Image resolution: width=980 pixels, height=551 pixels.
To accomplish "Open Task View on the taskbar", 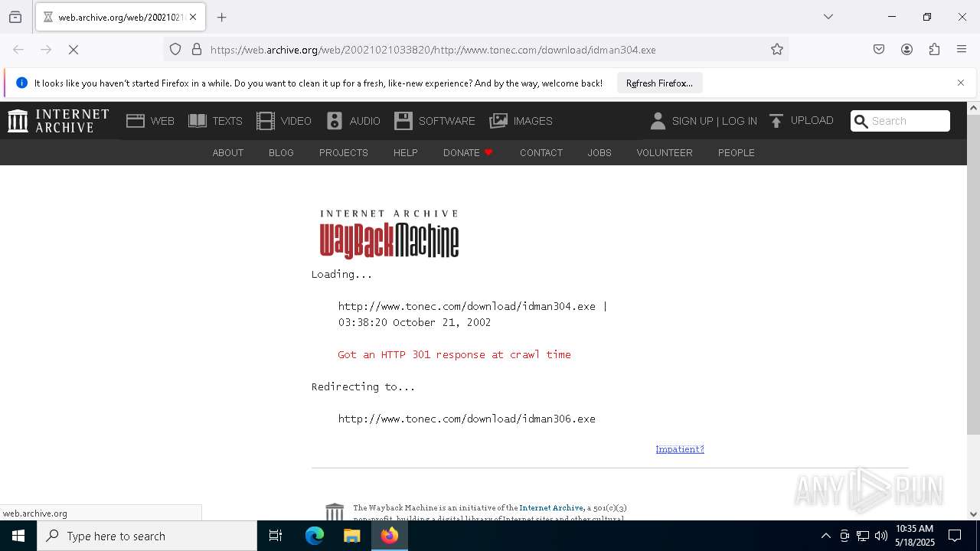I will coord(276,536).
